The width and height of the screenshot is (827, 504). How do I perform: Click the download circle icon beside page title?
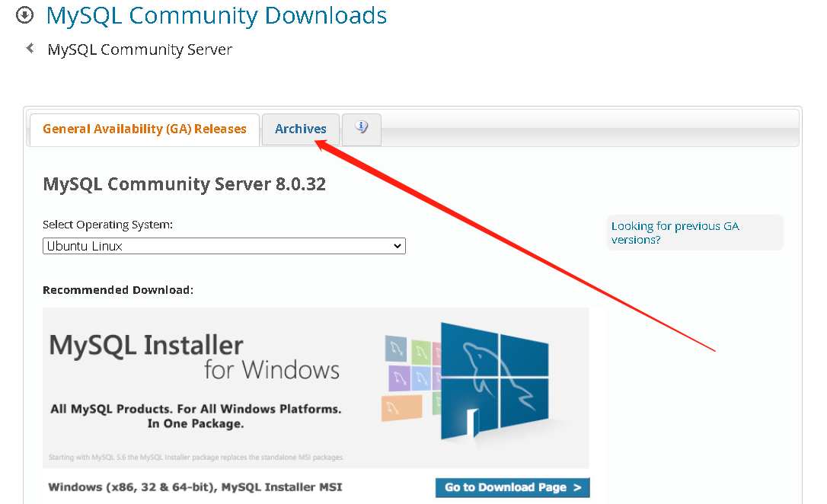tap(25, 15)
